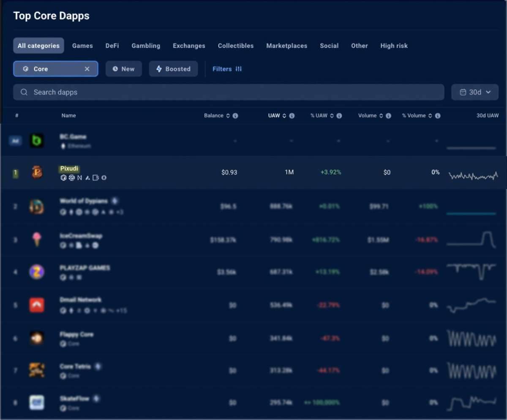The width and height of the screenshot is (507, 420).
Task: Open the DeFi category
Action: pyautogui.click(x=112, y=46)
